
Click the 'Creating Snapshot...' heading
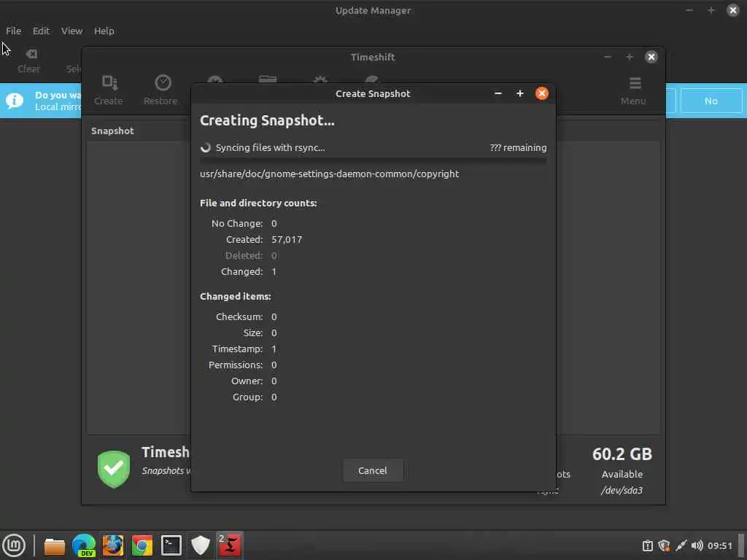pyautogui.click(x=267, y=120)
